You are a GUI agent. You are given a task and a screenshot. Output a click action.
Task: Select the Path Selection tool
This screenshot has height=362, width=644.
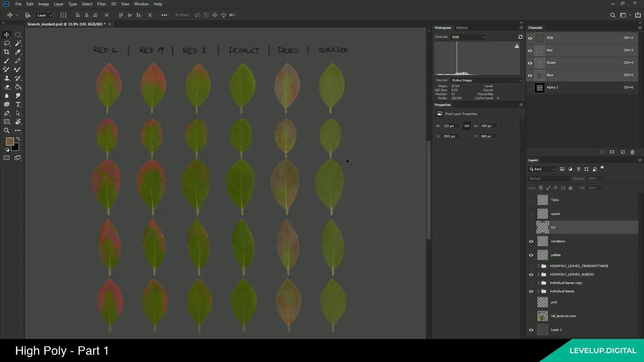click(x=18, y=113)
